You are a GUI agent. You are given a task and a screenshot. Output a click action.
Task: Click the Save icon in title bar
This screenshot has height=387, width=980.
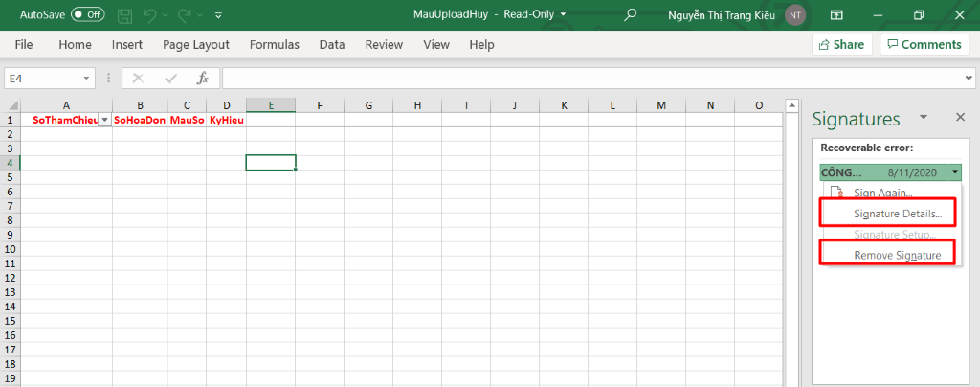[x=124, y=15]
